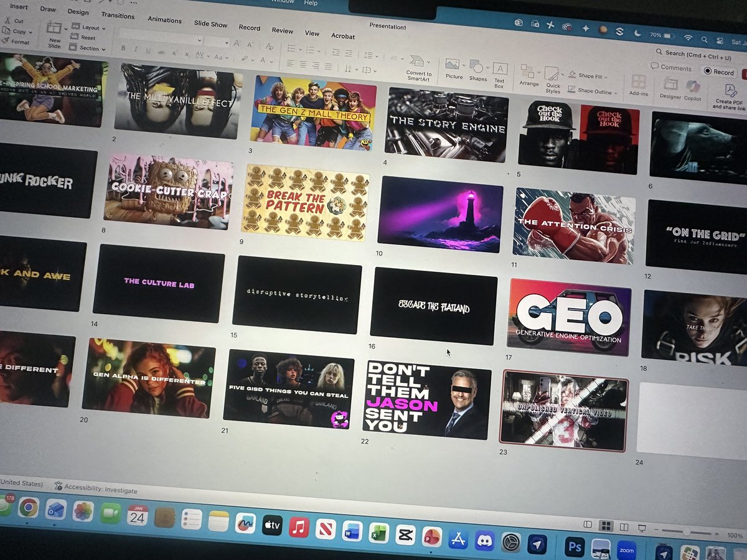Viewport: 747px width, 560px height.
Task: Select Don't Tell Them Jason Sent You slide
Action: coord(426,398)
